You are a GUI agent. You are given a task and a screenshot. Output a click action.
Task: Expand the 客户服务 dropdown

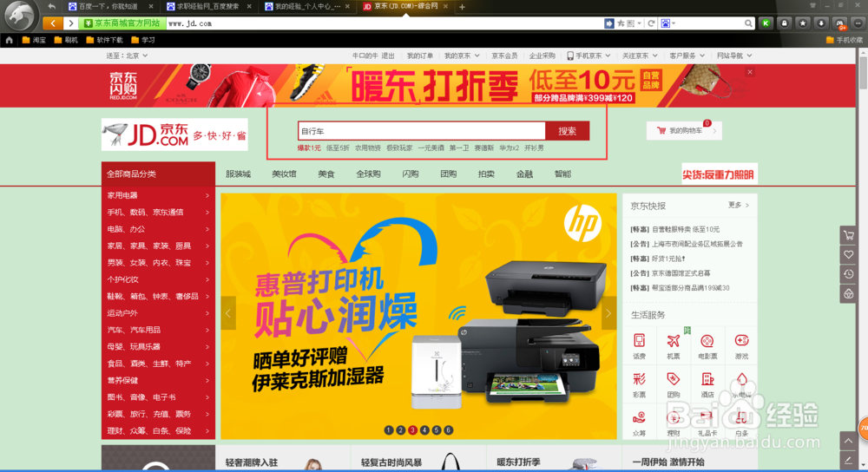pos(687,56)
